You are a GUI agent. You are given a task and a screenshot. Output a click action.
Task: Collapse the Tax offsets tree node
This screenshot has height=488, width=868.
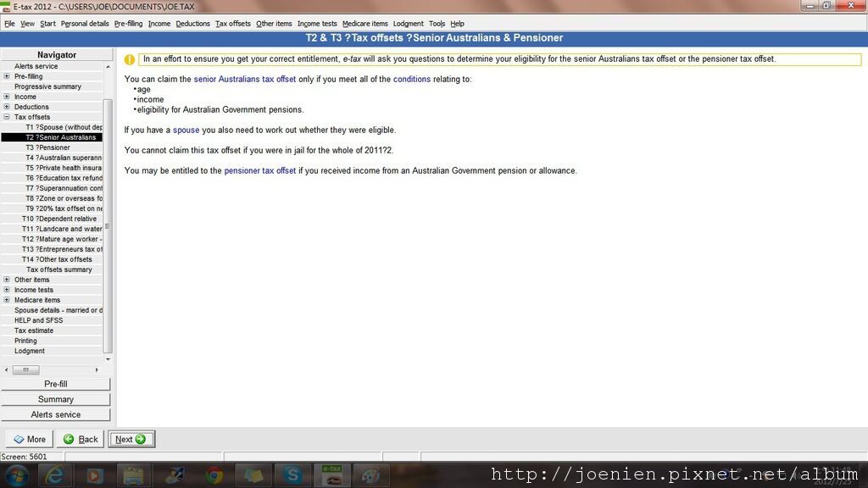7,117
